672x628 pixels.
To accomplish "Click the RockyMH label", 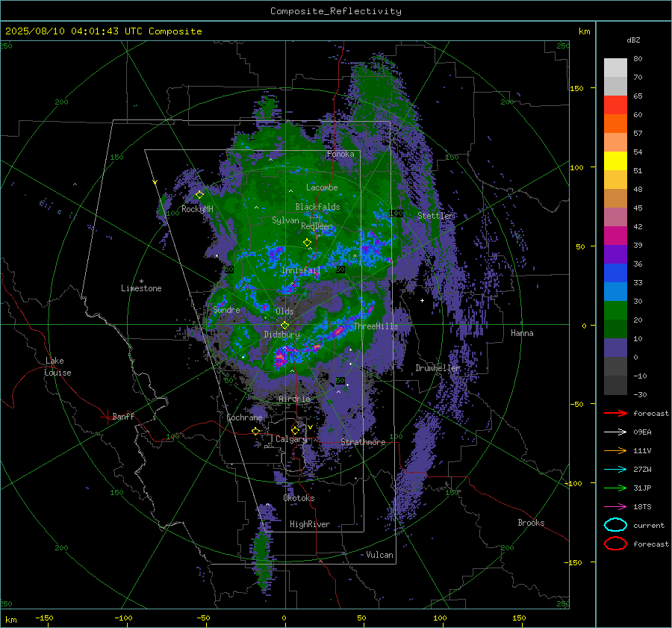I will pyautogui.click(x=197, y=209).
